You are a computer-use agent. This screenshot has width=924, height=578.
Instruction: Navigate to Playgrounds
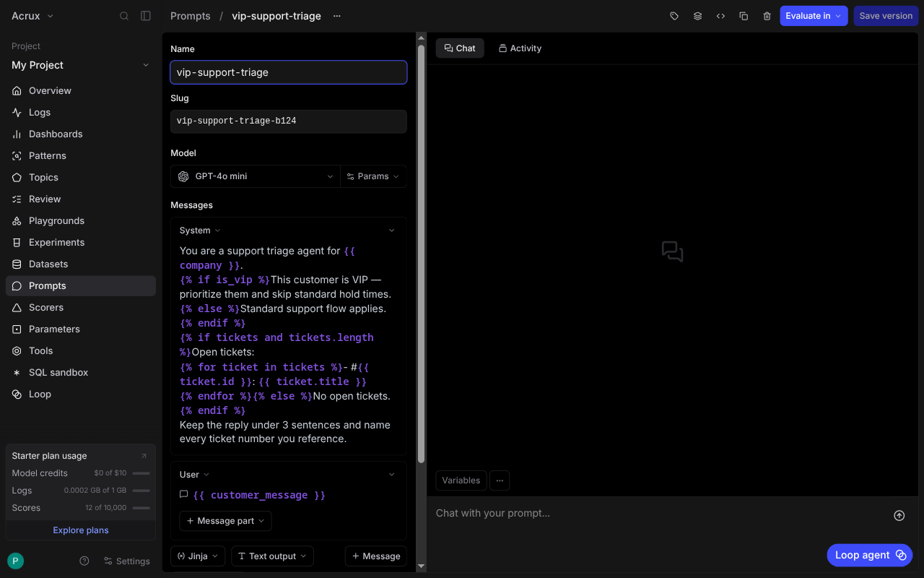[x=81, y=221]
